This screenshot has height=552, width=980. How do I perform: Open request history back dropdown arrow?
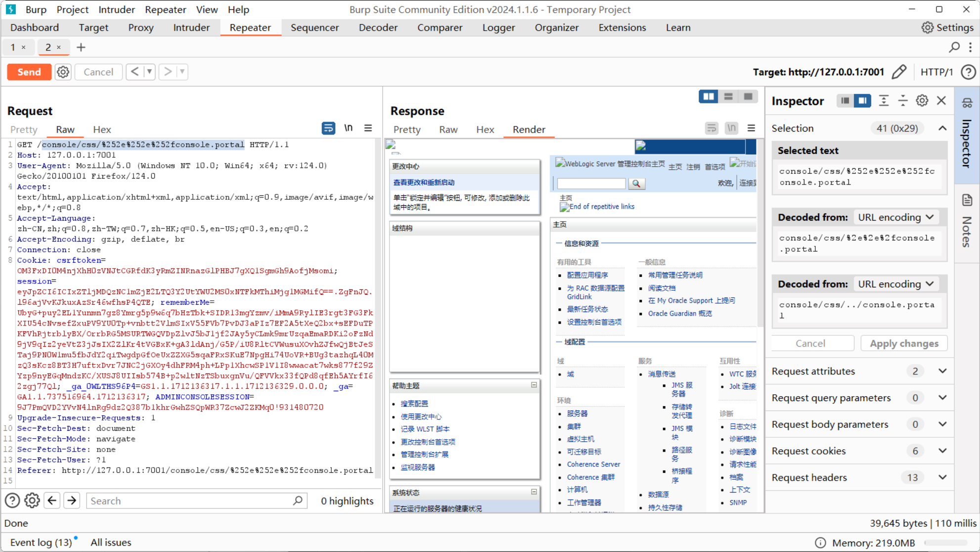149,72
